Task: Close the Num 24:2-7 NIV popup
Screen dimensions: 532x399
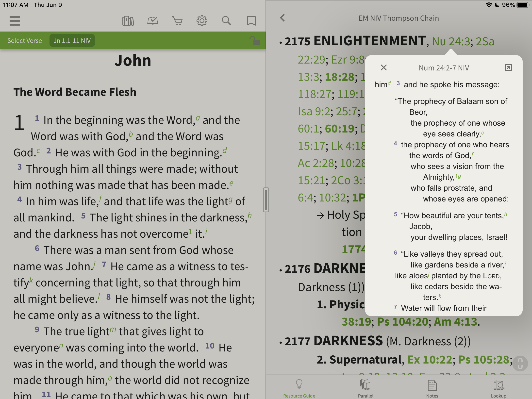Action: coord(383,67)
